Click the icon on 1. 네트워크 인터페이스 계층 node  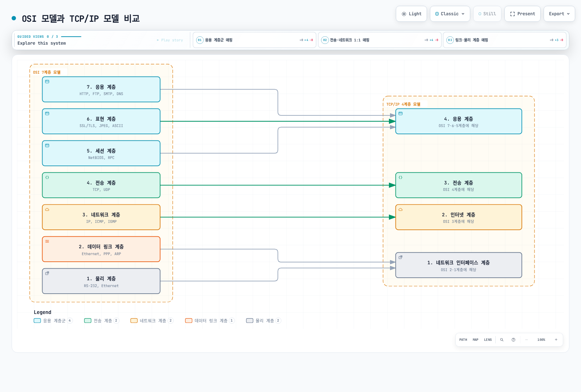point(401,257)
